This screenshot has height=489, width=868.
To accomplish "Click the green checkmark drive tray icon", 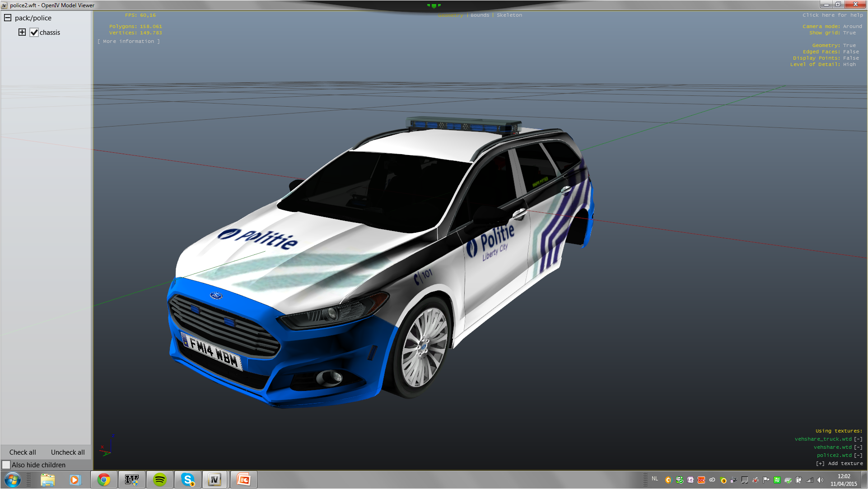I will (x=679, y=480).
